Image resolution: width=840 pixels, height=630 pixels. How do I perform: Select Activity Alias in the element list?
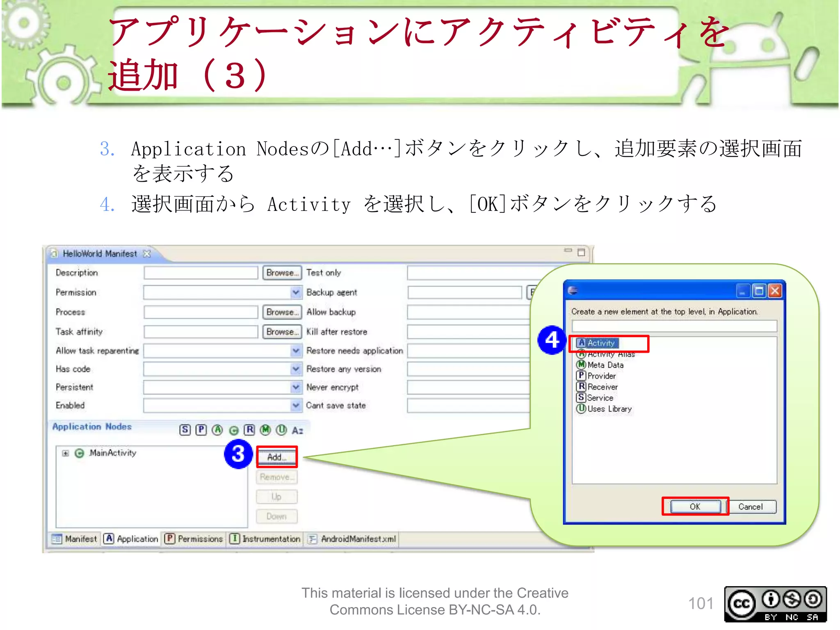pos(606,354)
